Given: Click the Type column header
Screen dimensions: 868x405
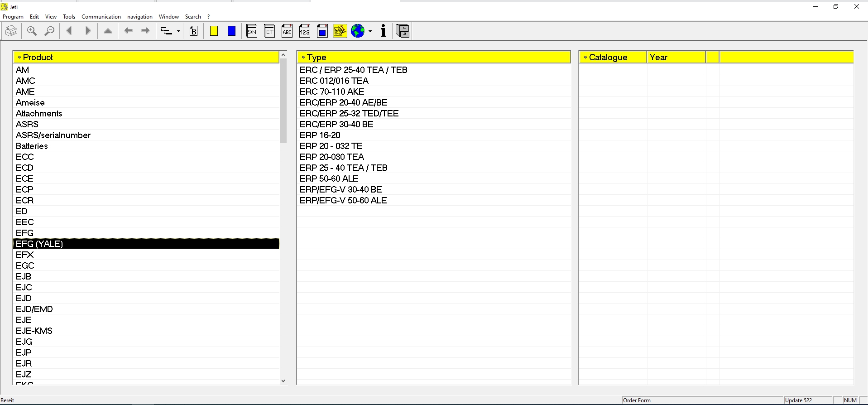Looking at the screenshot, I should click(434, 57).
